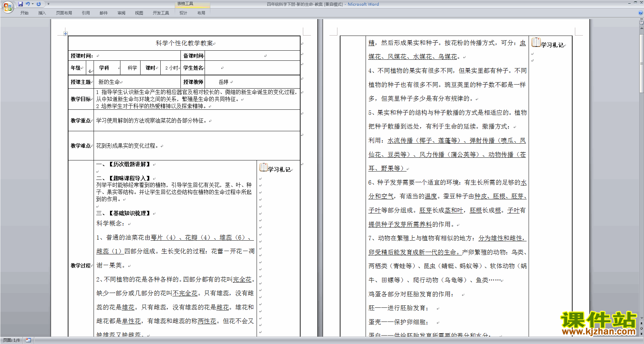Click underlined text 不完全花
644x344 pixels.
(x=185, y=293)
